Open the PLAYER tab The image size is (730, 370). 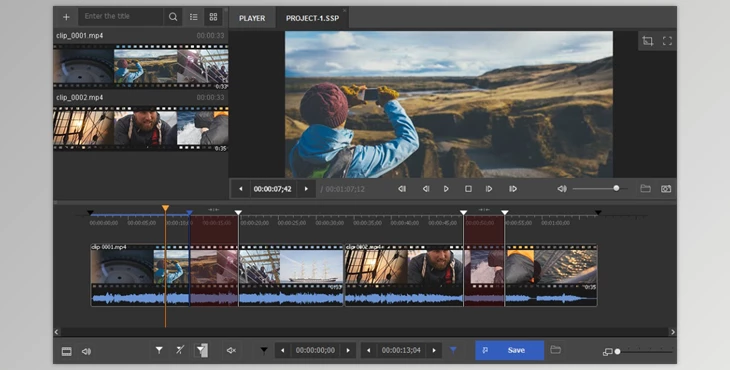(252, 18)
